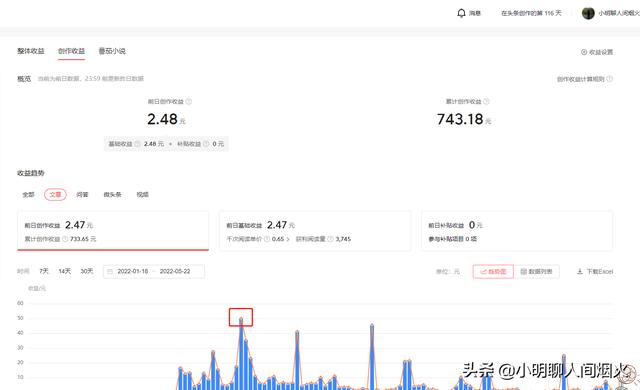Screen dimensions: 640x390
Task: Open income settings gear icon
Action: point(584,52)
